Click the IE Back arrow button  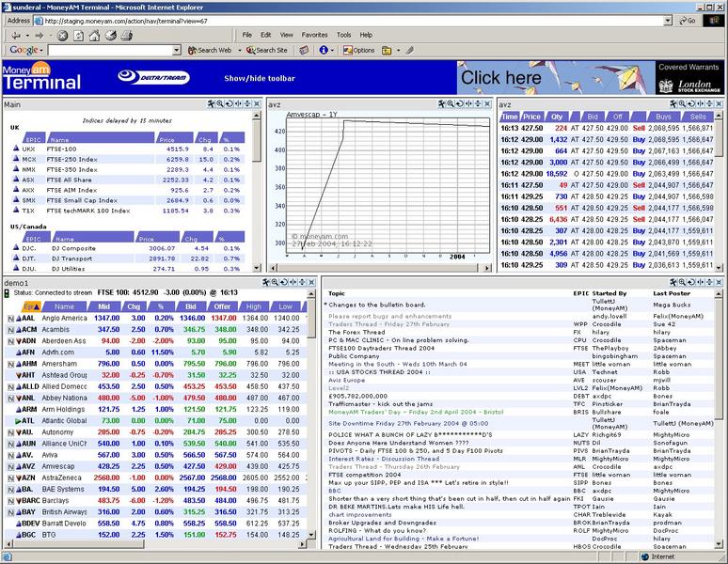[15, 36]
